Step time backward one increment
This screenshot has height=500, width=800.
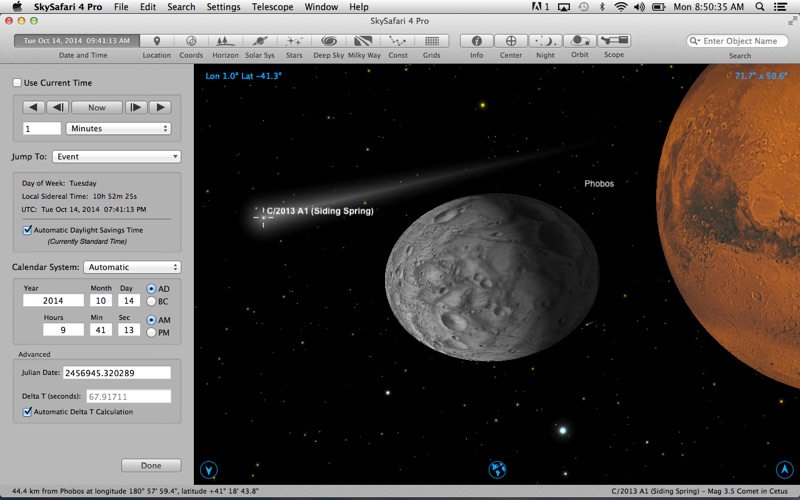click(58, 108)
